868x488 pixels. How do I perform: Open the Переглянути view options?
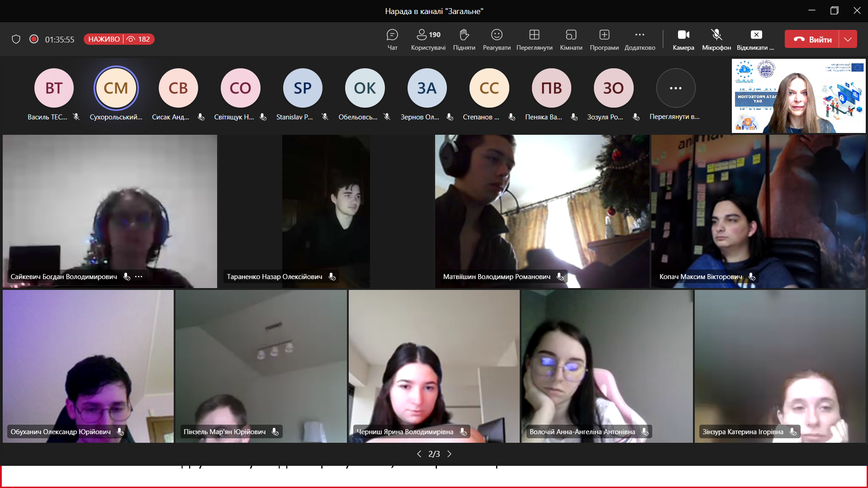(x=534, y=39)
